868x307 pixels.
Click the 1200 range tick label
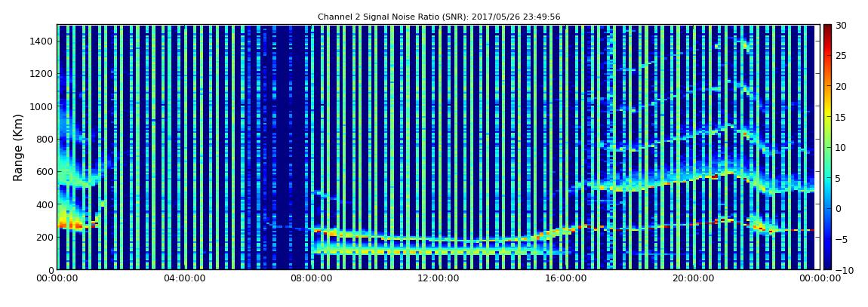pyautogui.click(x=41, y=74)
